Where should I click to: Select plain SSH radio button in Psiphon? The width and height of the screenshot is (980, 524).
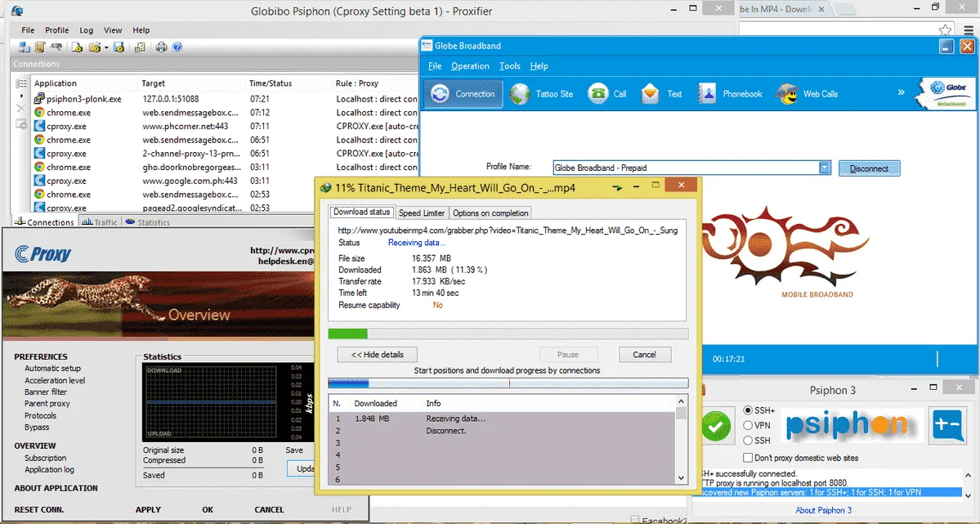click(x=748, y=441)
